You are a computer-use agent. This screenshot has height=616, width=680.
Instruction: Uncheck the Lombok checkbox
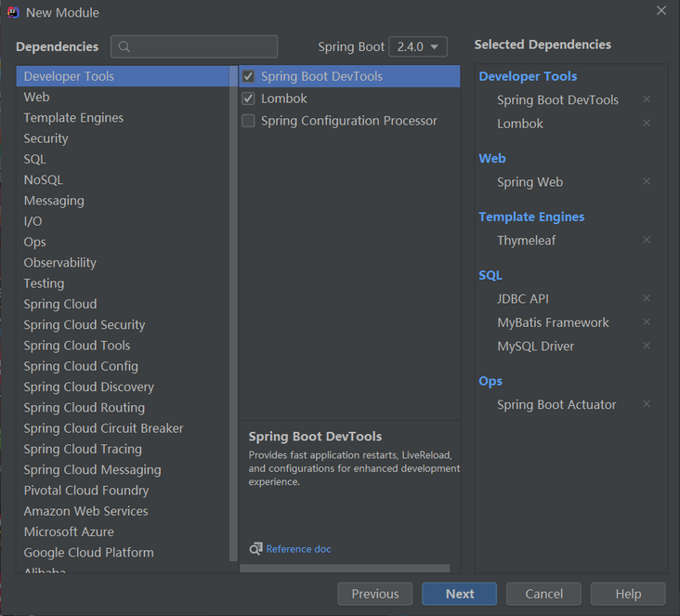tap(248, 98)
